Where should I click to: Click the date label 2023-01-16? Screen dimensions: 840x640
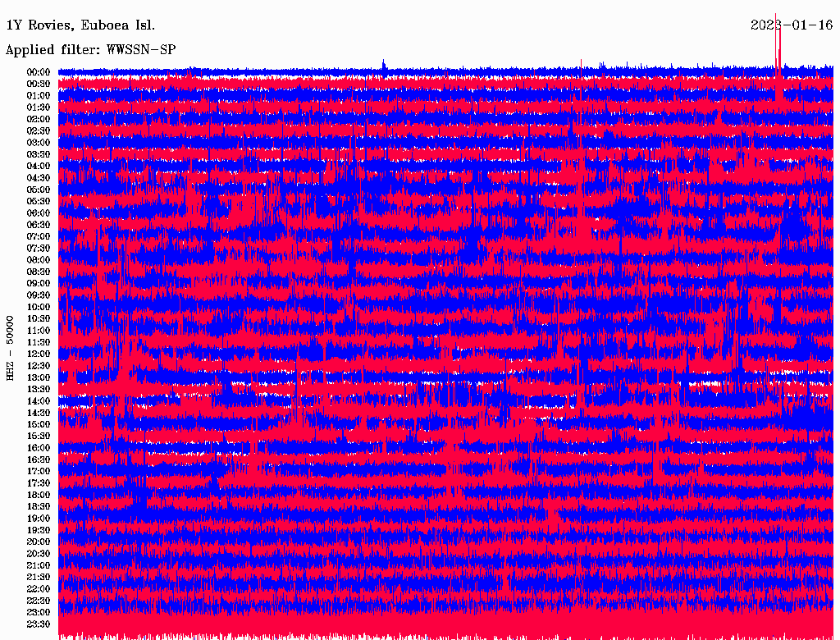point(792,25)
